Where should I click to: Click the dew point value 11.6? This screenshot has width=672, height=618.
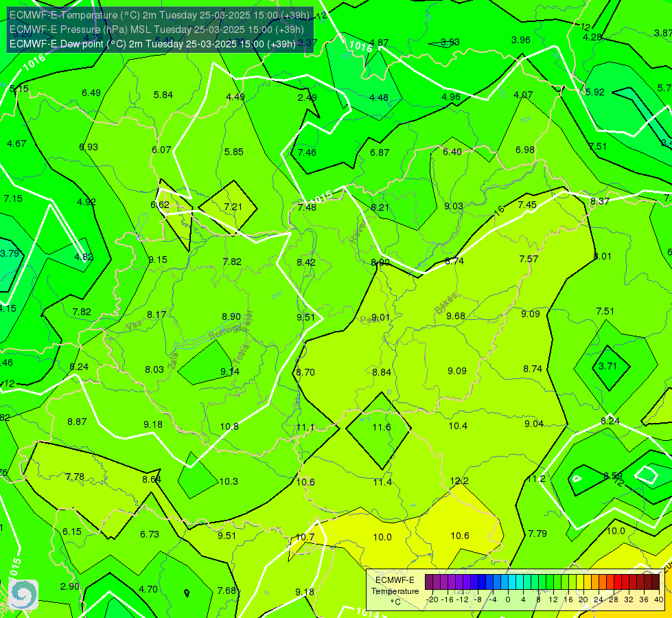[x=382, y=427]
